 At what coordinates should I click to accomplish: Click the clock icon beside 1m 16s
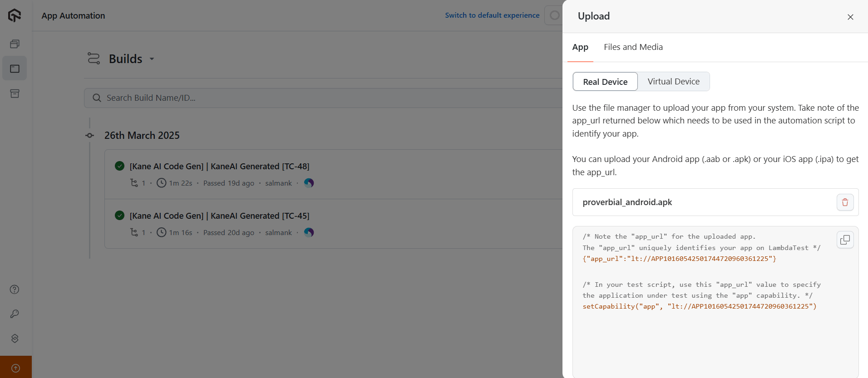(161, 232)
